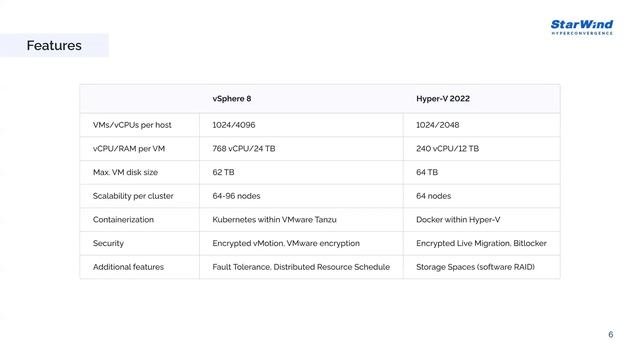Click the Hyper-V 2022 column header
This screenshot has width=640, height=360.
443,99
